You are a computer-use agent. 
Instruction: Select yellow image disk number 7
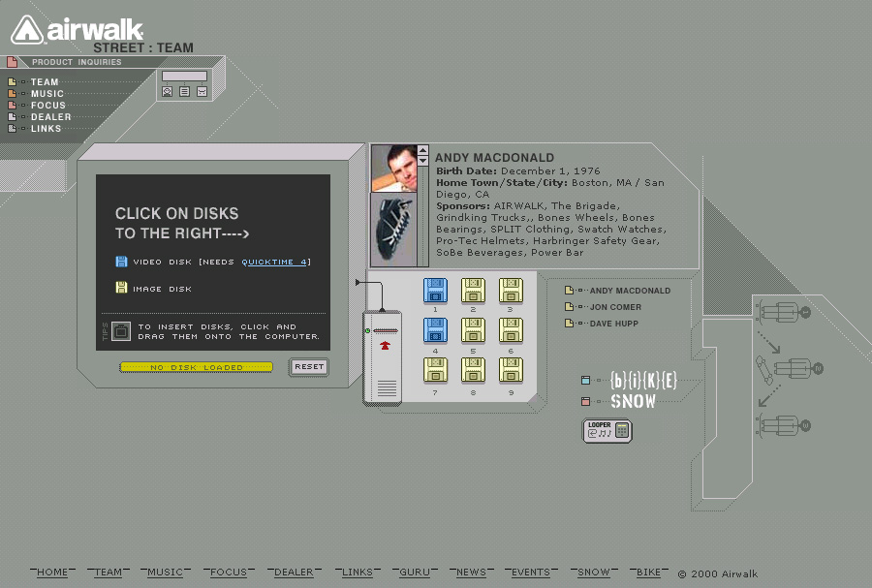click(435, 370)
